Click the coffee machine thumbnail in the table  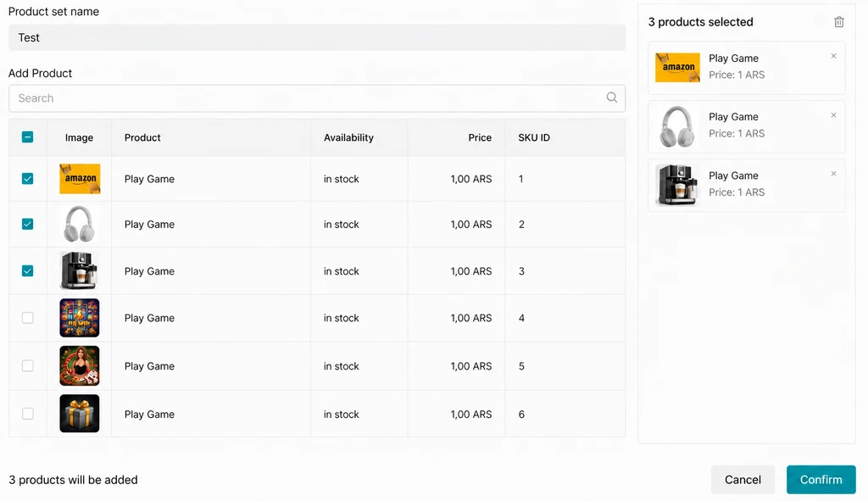point(80,270)
